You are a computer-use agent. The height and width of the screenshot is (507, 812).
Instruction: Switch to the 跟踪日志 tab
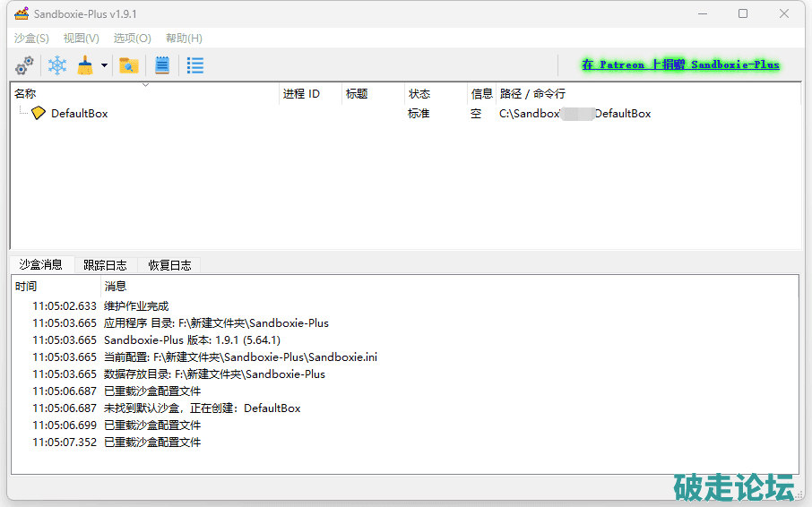[x=105, y=265]
